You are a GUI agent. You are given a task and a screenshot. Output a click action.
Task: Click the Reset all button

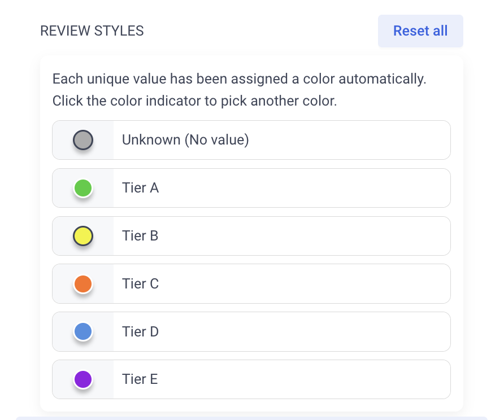point(420,31)
